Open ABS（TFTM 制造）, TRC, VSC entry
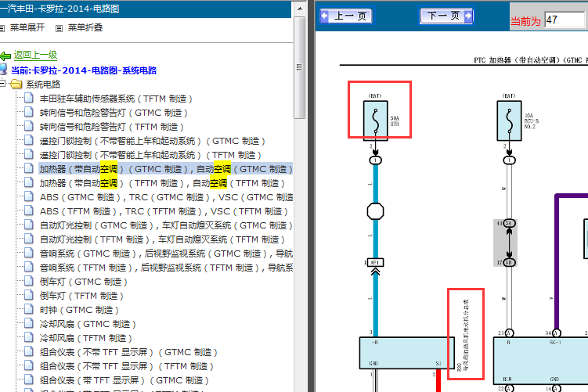Screen dimensions: 588x392 click(x=164, y=211)
